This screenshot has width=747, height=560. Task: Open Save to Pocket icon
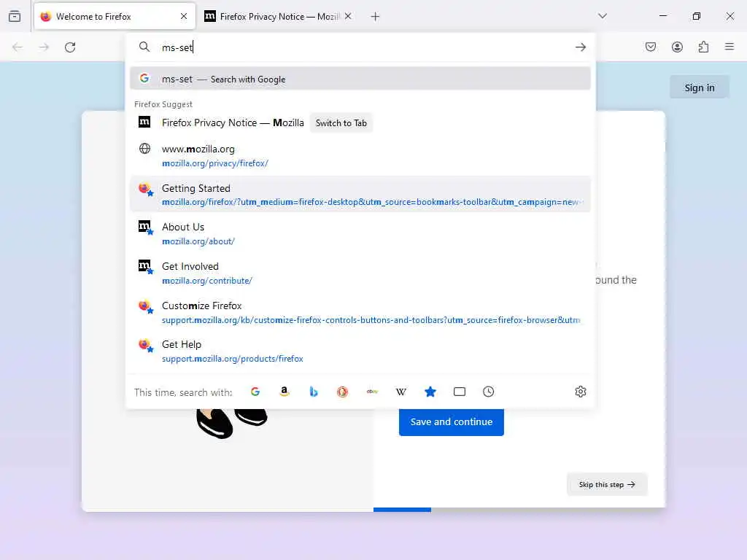[651, 47]
